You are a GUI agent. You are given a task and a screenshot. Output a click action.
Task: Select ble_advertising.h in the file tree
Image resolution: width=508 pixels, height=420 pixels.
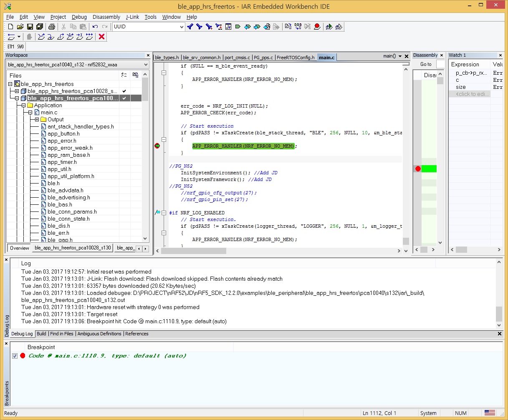69,198
